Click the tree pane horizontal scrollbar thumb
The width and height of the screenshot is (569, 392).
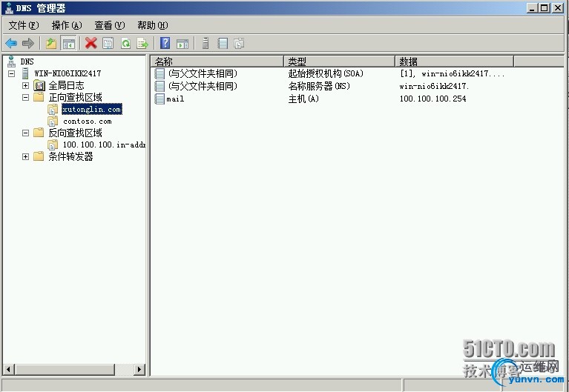click(65, 370)
